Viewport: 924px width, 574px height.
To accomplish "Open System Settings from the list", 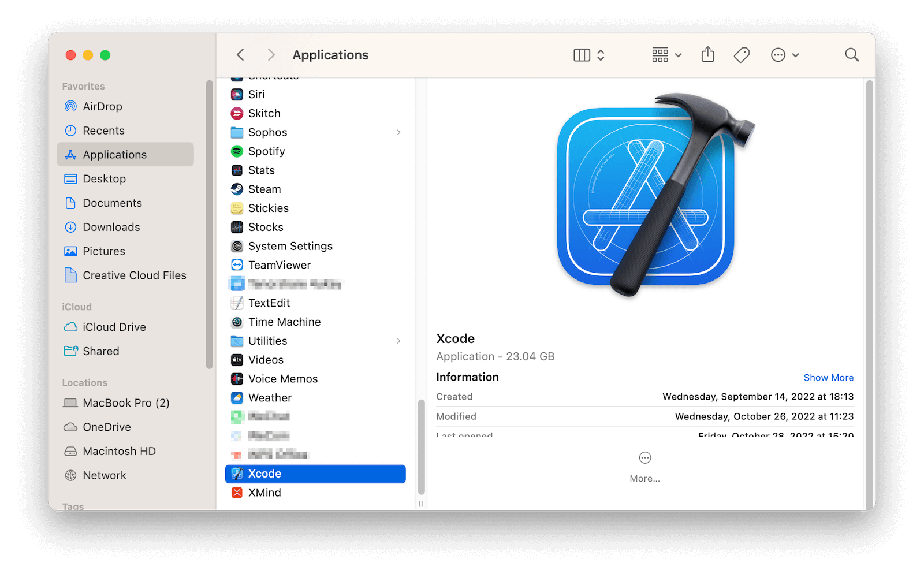I will tap(290, 245).
